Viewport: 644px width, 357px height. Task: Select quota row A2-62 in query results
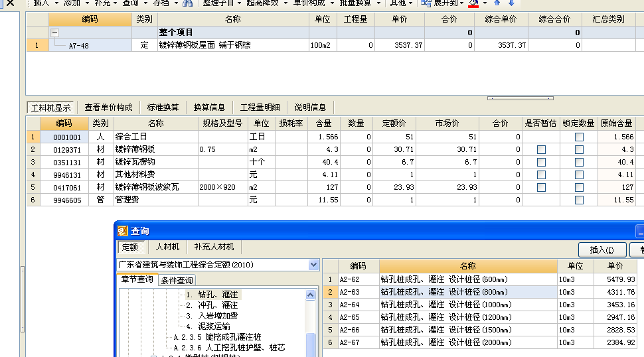[x=480, y=279]
